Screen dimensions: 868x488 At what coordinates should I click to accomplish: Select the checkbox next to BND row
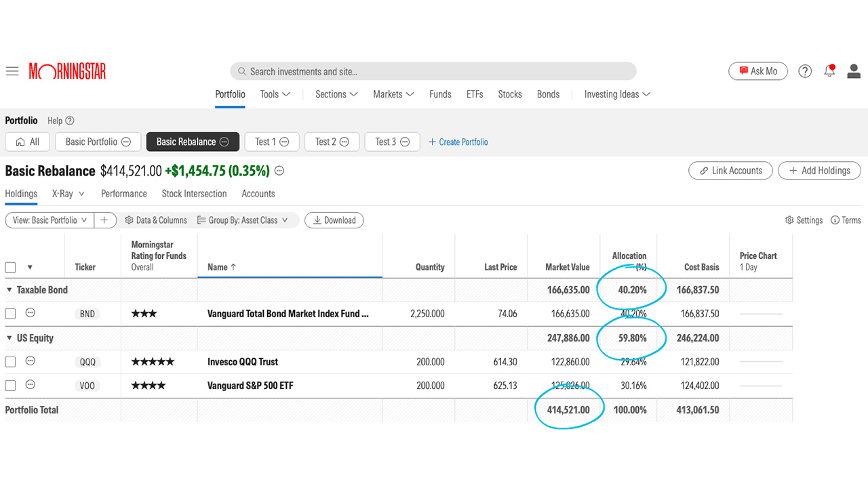point(10,313)
